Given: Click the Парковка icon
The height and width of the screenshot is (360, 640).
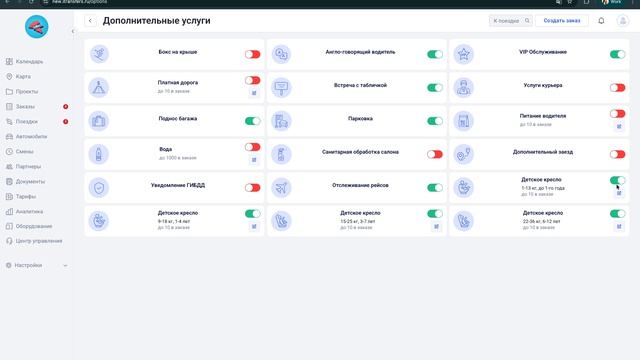Looking at the screenshot, I should click(x=281, y=121).
